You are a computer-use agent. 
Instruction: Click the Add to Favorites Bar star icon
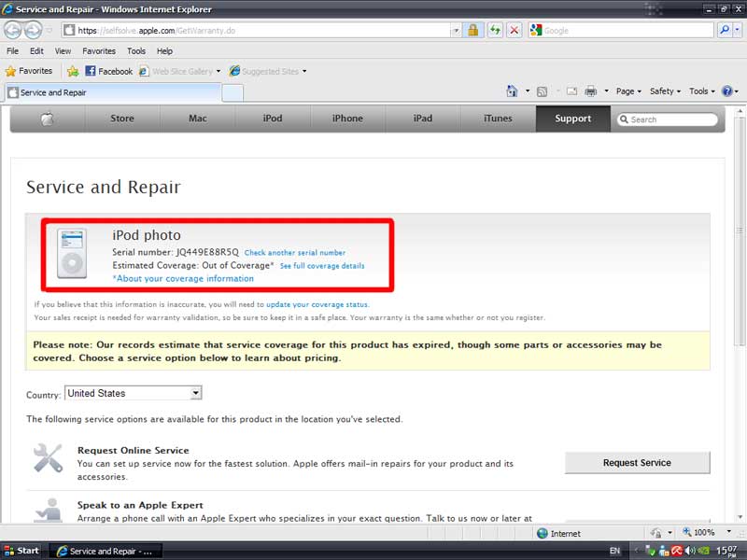[73, 71]
